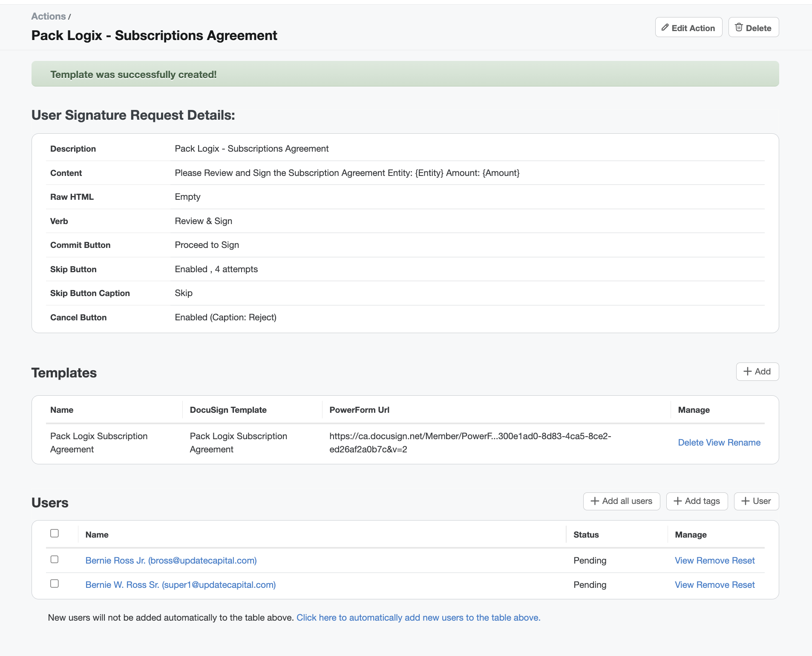Open Bernie W. Ross Sr. (super1@updatecapital.com) link

[x=181, y=585]
